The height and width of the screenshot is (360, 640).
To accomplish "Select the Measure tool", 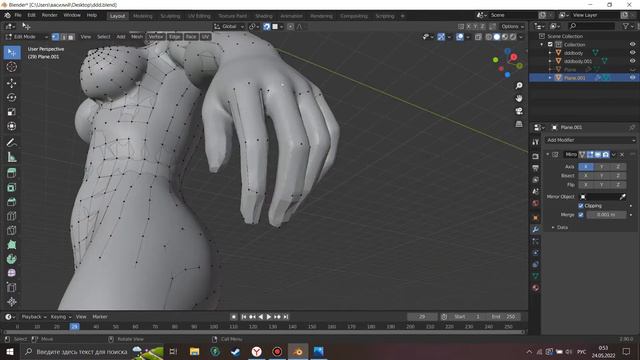I will pos(11,157).
